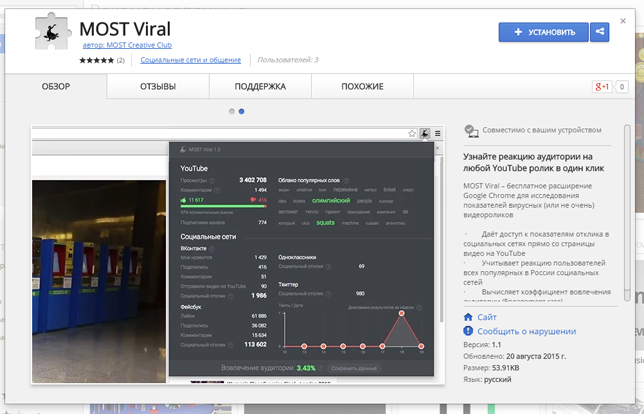Click the peak point on weekly chart
This screenshot has height=414, width=644.
pyautogui.click(x=402, y=313)
